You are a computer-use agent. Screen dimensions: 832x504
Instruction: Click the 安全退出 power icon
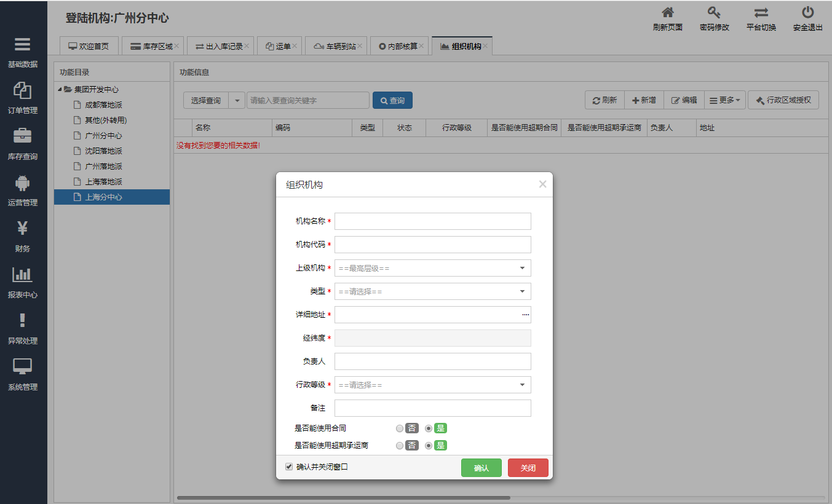pos(807,13)
